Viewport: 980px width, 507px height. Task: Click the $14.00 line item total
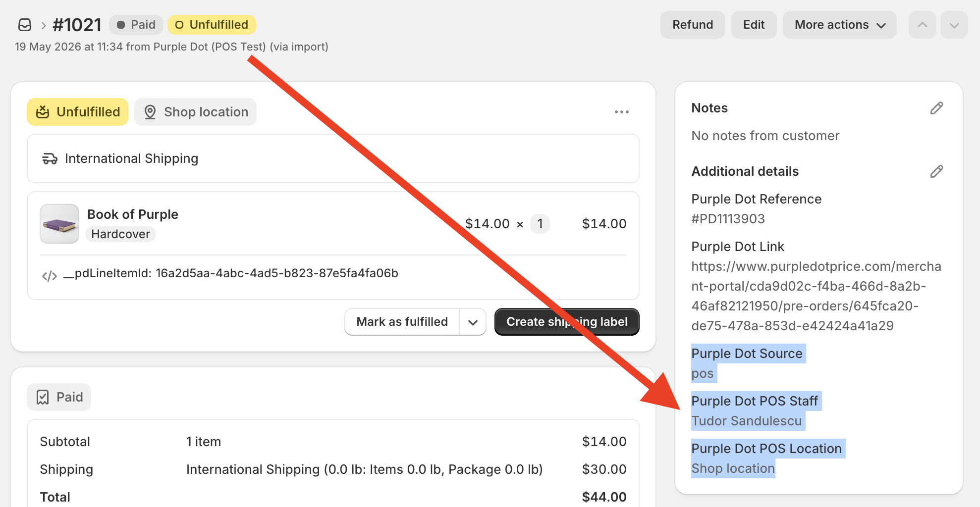point(604,224)
